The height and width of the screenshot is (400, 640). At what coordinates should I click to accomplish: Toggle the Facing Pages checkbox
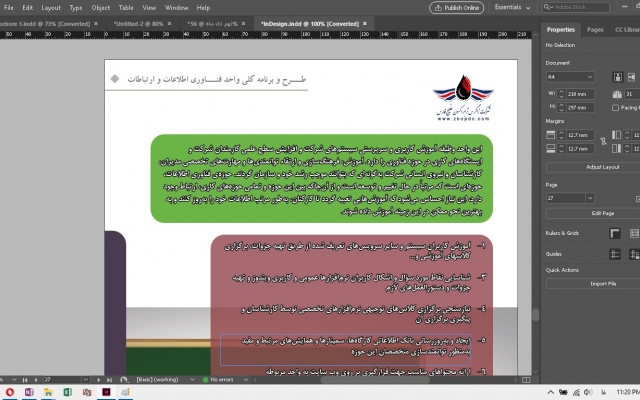[613, 107]
